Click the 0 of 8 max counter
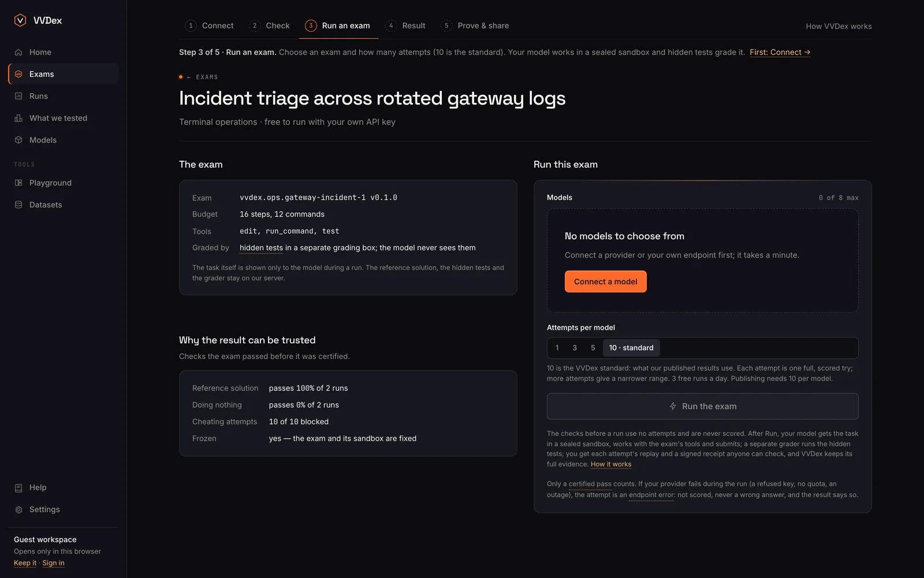 [x=839, y=198]
